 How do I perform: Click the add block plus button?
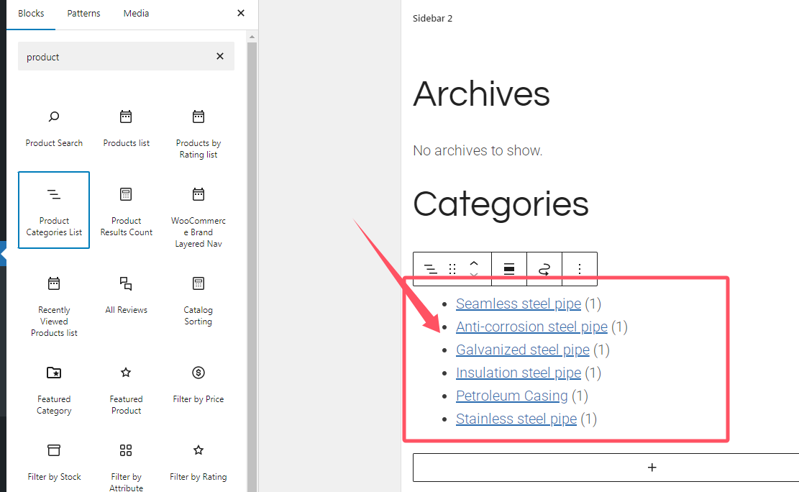pyautogui.click(x=652, y=467)
